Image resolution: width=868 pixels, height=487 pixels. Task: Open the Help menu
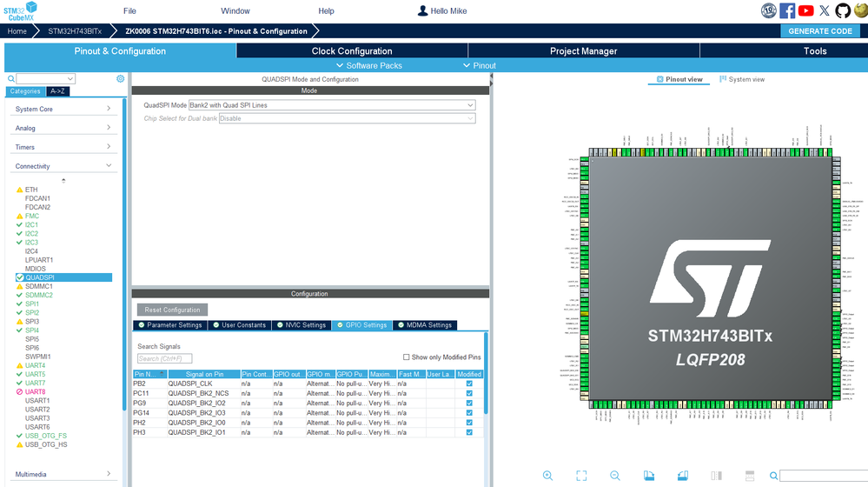[x=326, y=10]
